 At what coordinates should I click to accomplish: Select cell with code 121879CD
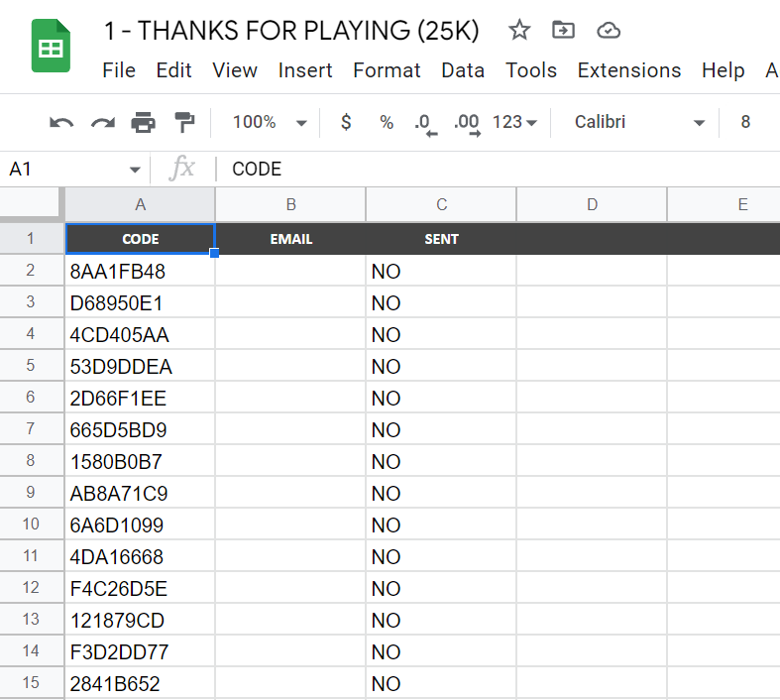point(141,620)
